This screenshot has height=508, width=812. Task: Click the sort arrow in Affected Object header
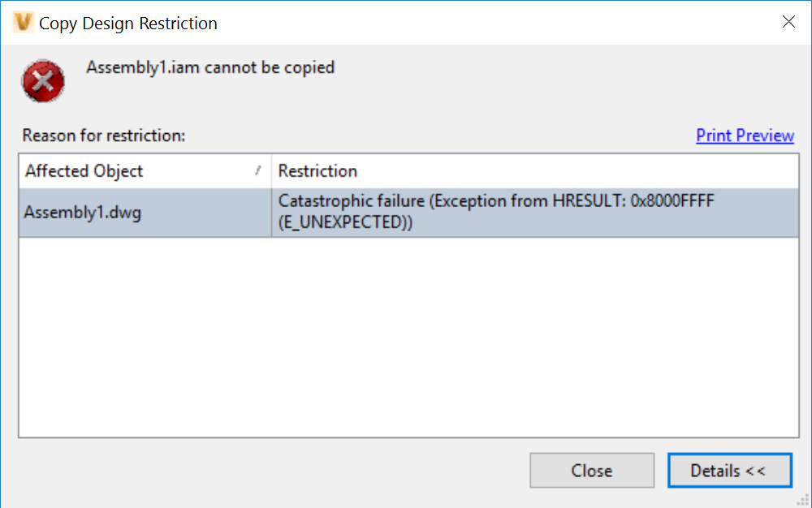point(258,170)
